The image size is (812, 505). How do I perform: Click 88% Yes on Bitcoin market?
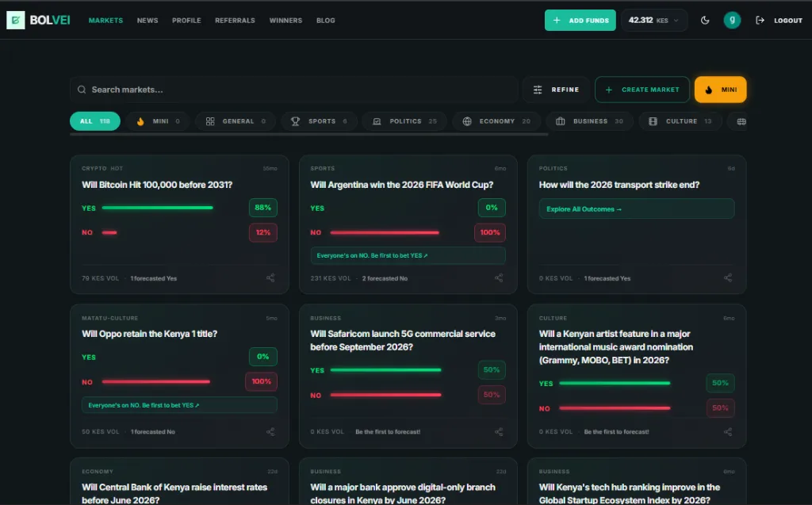point(263,208)
